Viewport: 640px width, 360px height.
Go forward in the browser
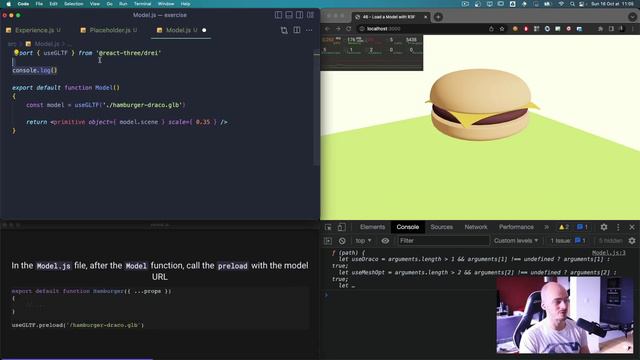click(338, 29)
